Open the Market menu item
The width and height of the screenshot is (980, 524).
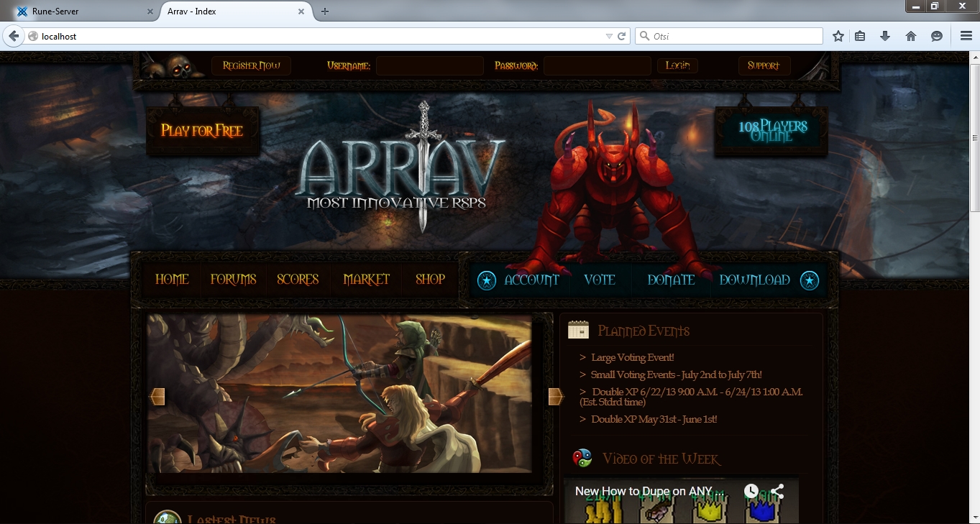click(x=367, y=280)
